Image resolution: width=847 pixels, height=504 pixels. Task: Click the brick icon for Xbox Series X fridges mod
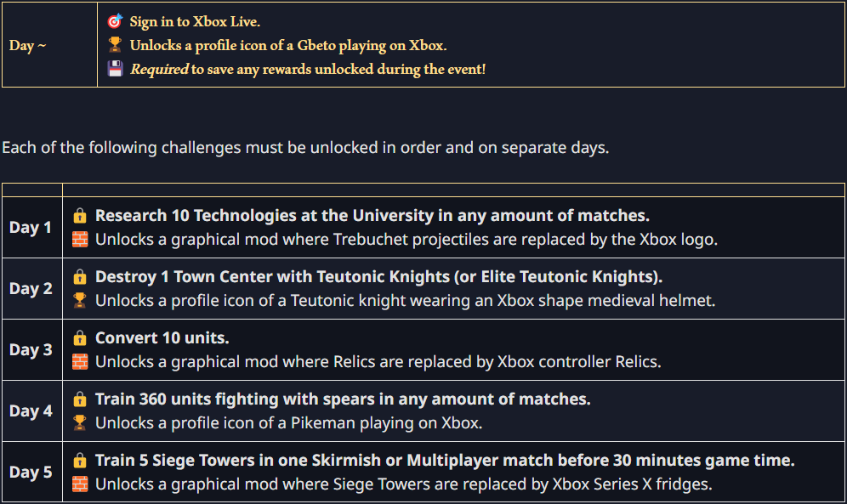coord(80,484)
